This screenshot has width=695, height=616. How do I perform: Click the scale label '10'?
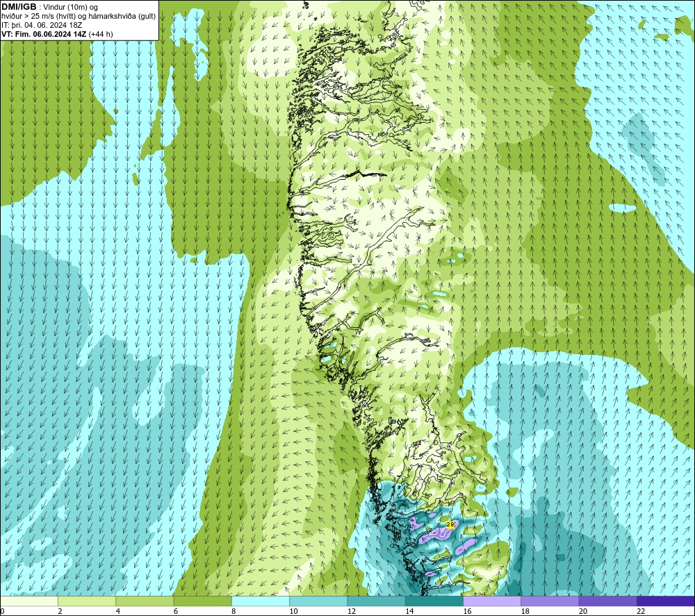(x=294, y=611)
